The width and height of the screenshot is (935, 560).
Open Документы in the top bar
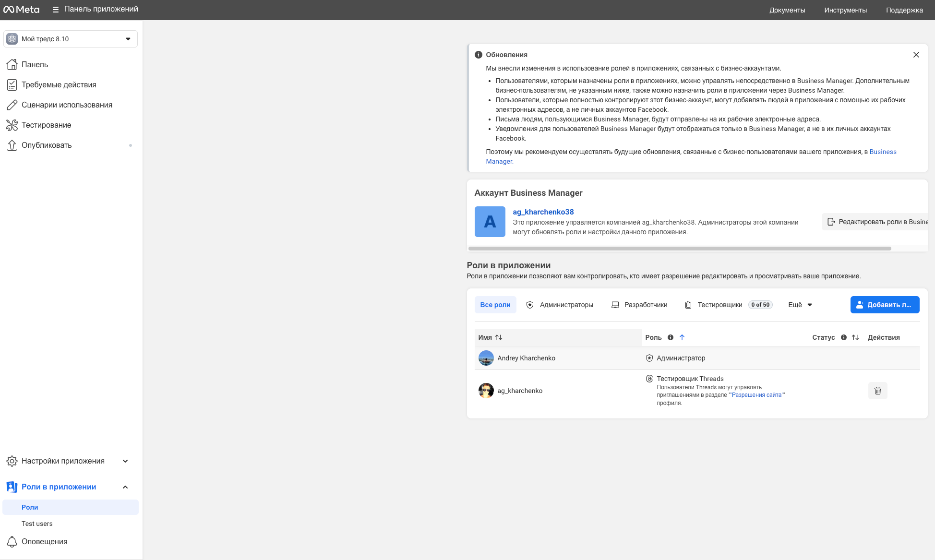(x=787, y=10)
